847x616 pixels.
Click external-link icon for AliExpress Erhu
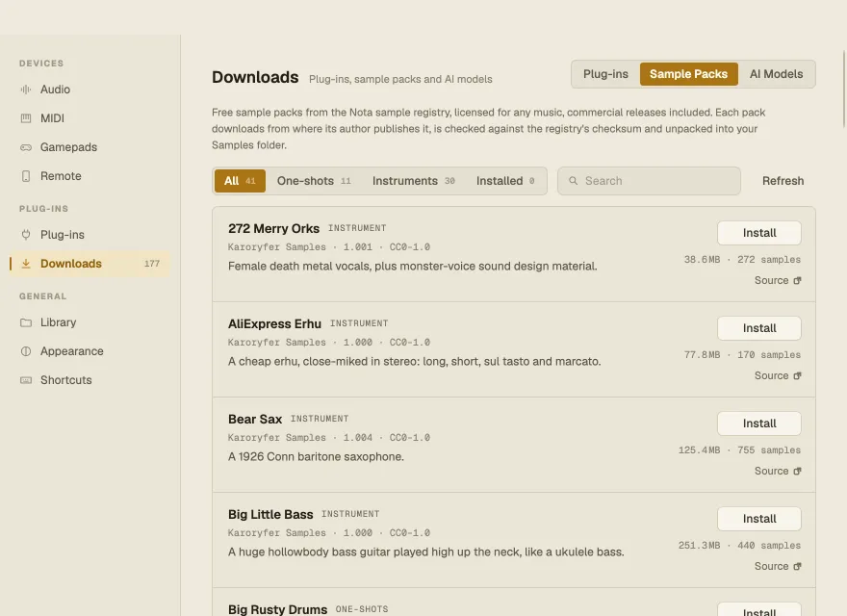coord(797,375)
